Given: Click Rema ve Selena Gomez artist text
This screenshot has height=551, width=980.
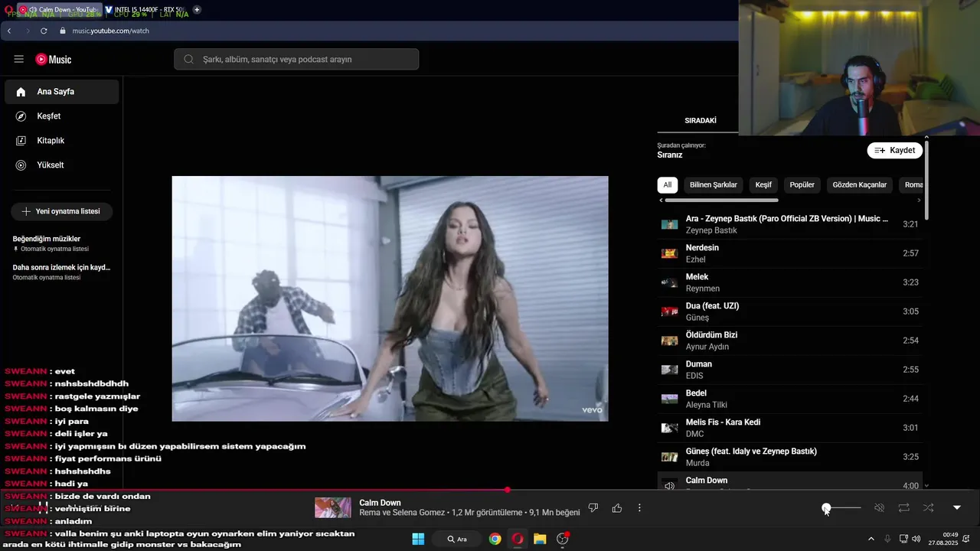Looking at the screenshot, I should 402,513.
